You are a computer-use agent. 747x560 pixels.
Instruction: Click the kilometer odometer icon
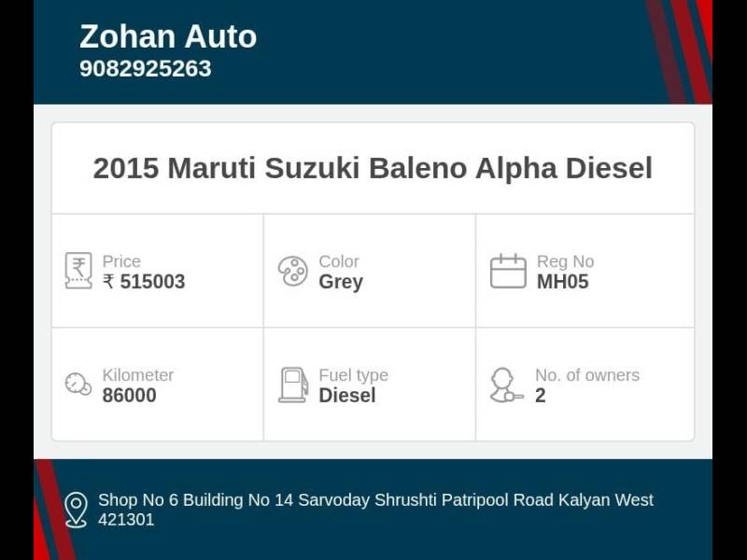[x=78, y=384]
